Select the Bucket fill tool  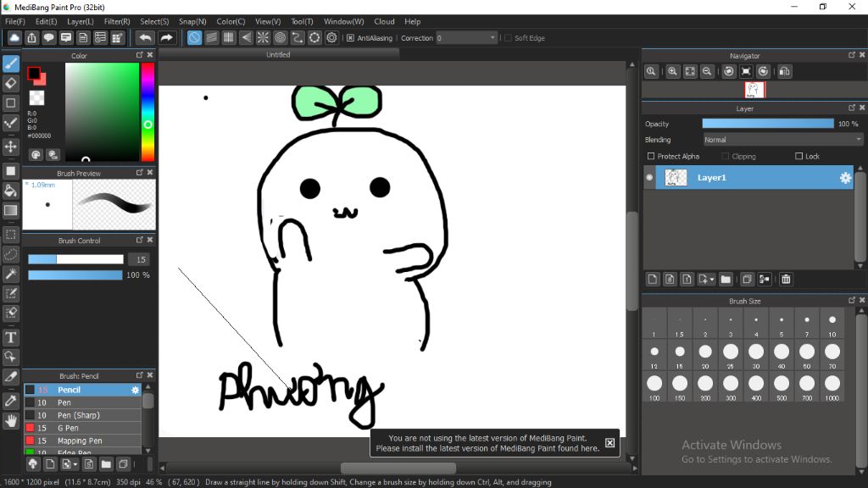(x=10, y=191)
